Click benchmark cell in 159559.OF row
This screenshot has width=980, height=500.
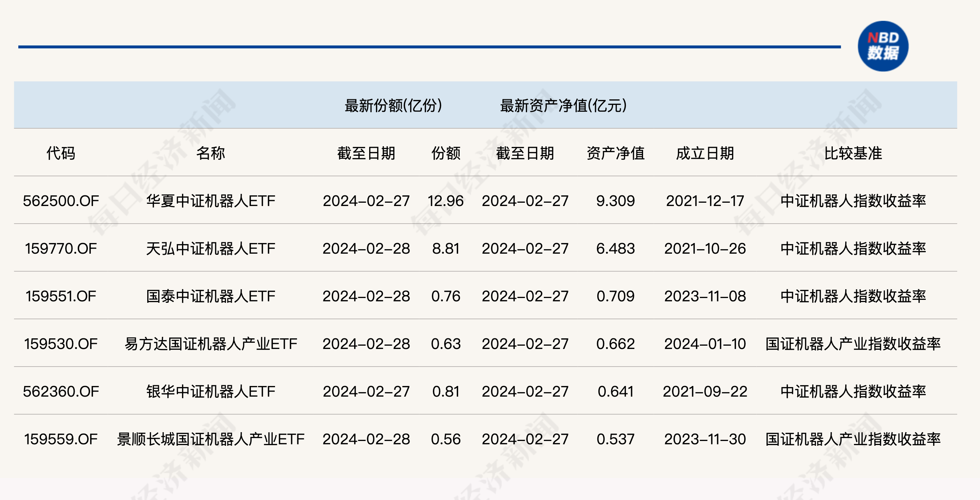tap(853, 439)
